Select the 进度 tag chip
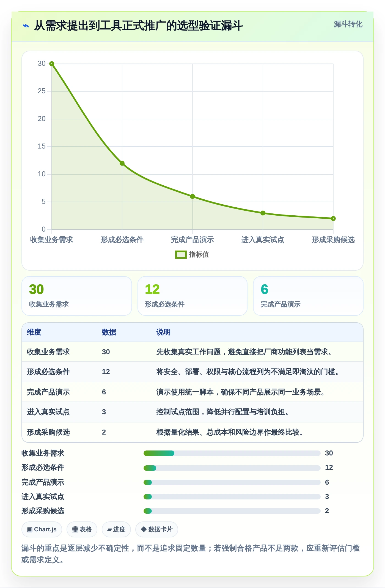 click(116, 529)
